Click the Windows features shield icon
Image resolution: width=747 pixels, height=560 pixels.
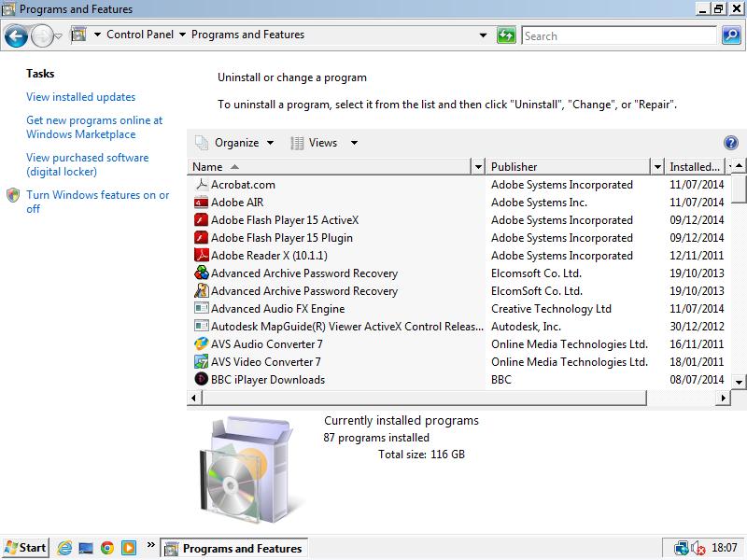click(13, 195)
